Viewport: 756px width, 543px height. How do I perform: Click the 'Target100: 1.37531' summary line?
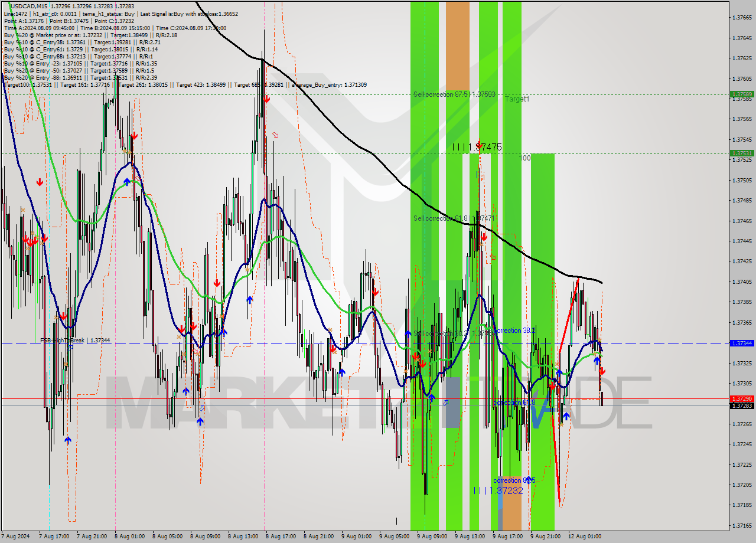[x=185, y=85]
